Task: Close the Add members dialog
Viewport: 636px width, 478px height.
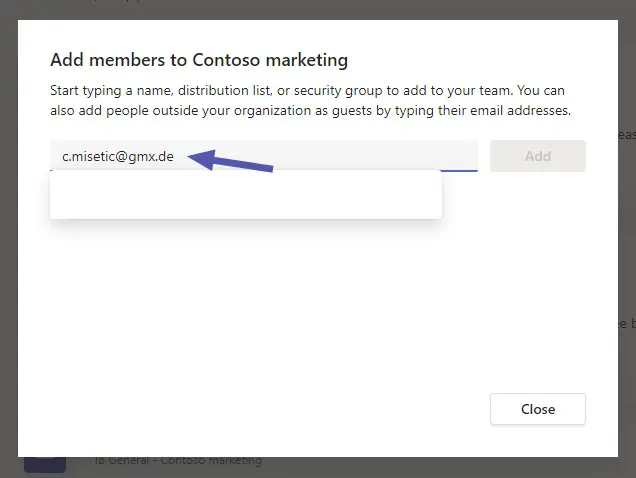Action: [537, 409]
